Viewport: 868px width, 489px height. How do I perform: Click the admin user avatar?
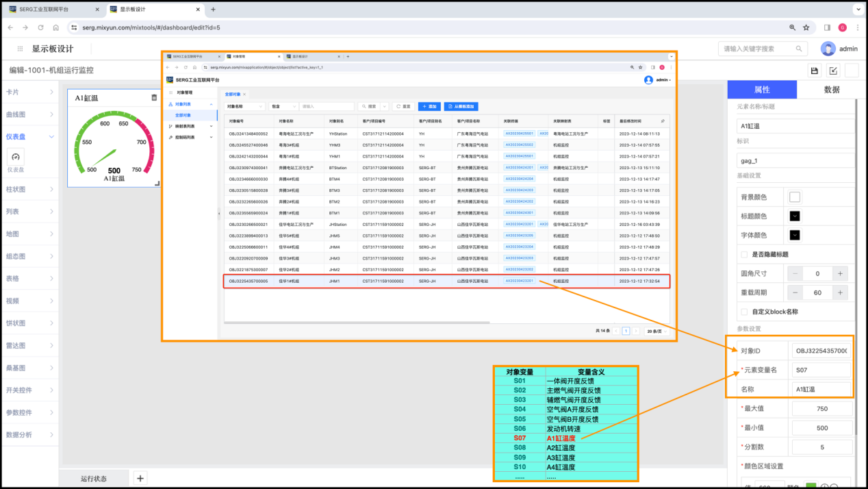pos(828,49)
